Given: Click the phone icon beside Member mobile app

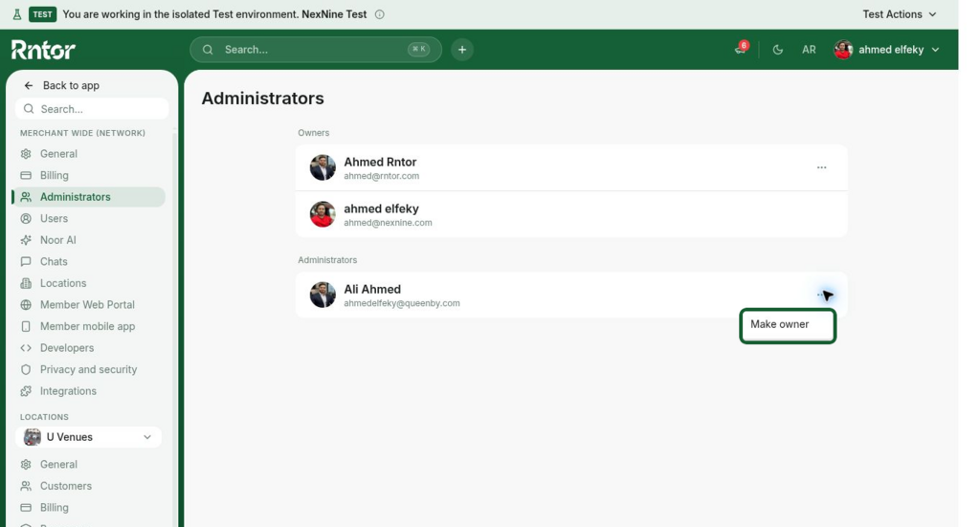Looking at the screenshot, I should (x=26, y=326).
